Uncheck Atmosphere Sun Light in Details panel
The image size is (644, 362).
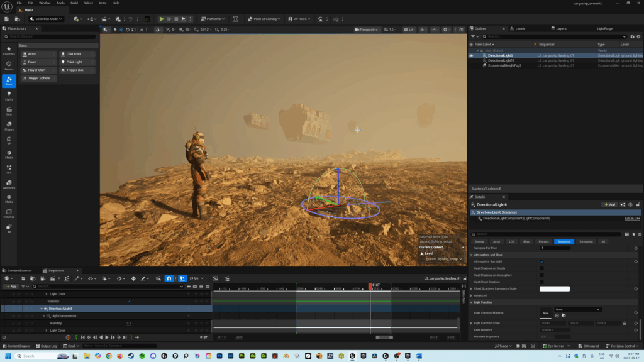(x=542, y=262)
